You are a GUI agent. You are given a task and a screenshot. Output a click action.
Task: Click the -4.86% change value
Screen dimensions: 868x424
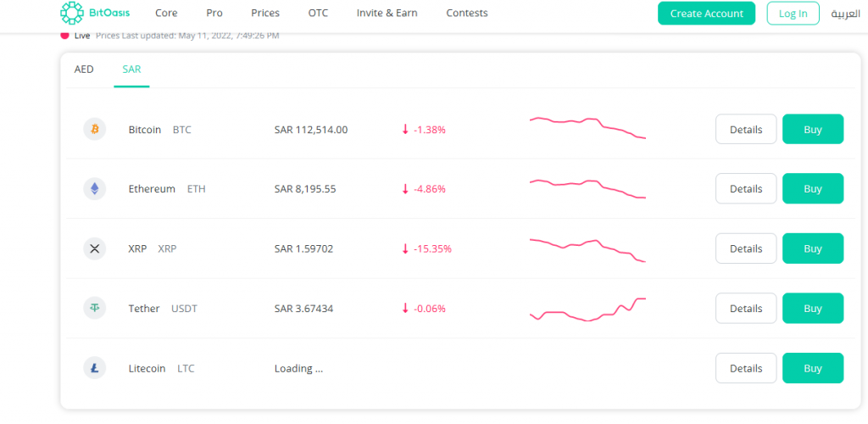point(430,189)
